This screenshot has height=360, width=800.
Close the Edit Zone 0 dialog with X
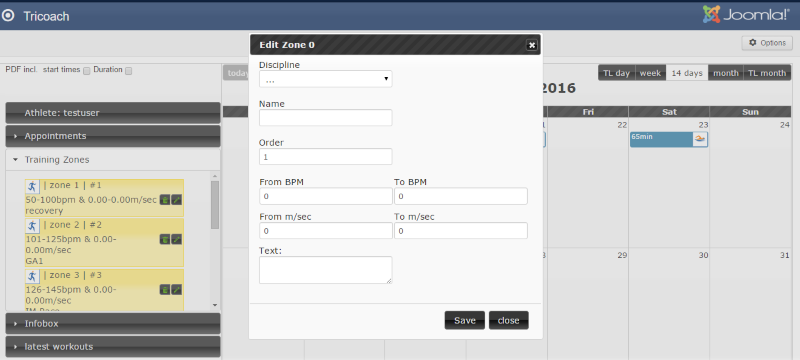click(x=532, y=45)
